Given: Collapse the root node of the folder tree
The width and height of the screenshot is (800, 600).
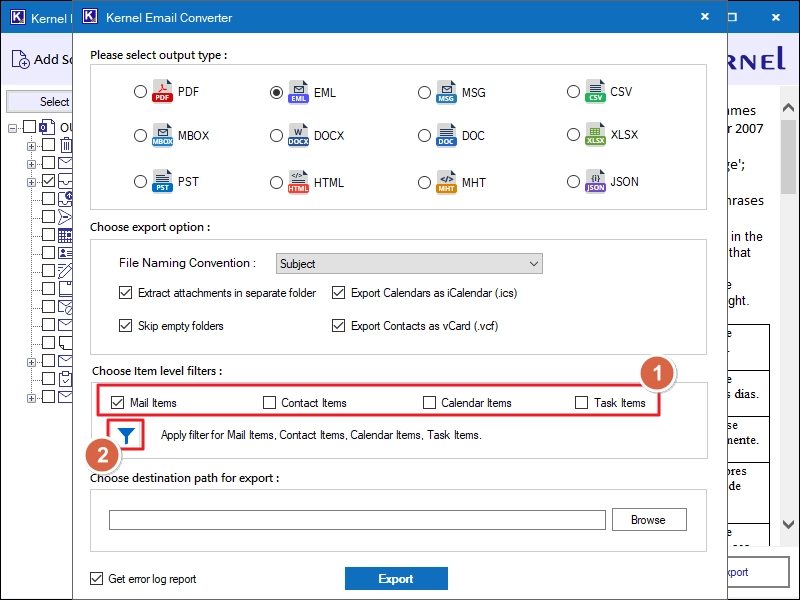Looking at the screenshot, I should tap(12, 128).
